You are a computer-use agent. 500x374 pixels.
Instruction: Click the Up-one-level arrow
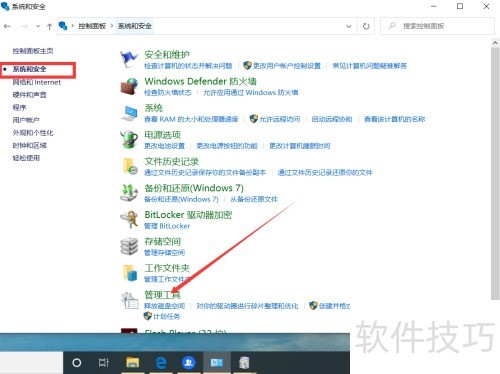pyautogui.click(x=49, y=26)
